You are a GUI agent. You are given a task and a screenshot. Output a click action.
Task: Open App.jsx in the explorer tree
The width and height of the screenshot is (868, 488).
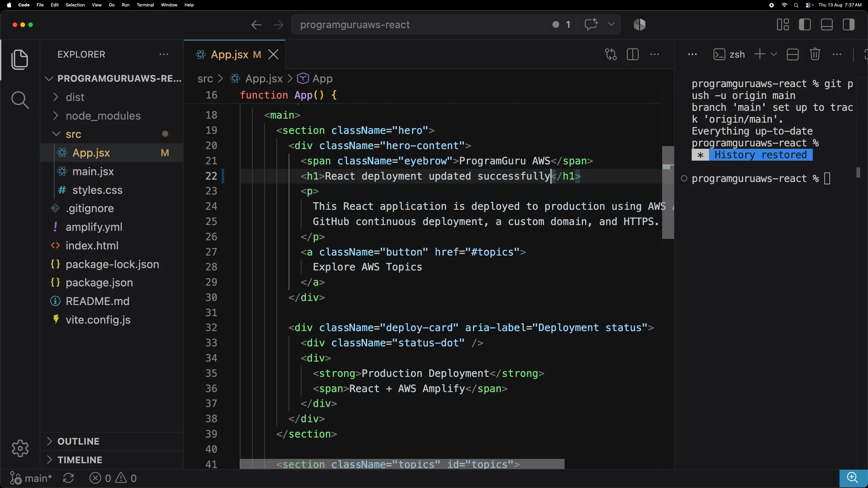pos(112,153)
